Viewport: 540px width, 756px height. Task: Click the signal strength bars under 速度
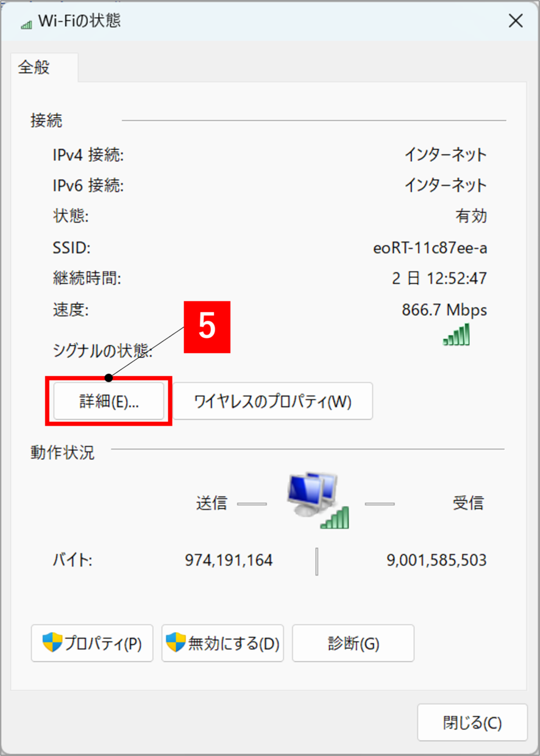coord(457,335)
